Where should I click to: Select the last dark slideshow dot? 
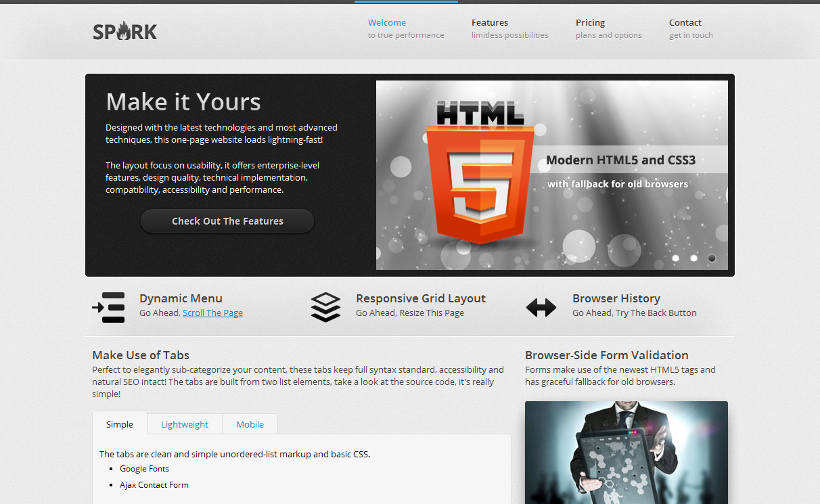pyautogui.click(x=712, y=258)
